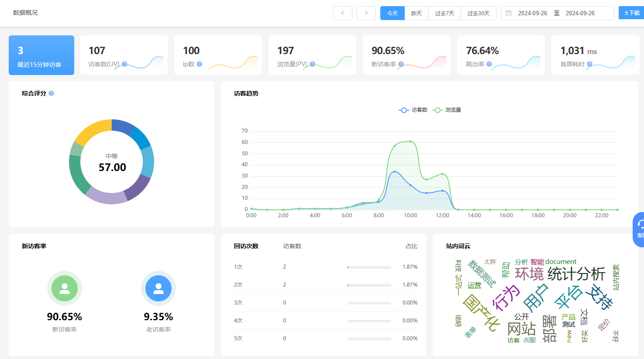This screenshot has width=644, height=359.
Task: Click the 下载 download button
Action: coord(632,13)
